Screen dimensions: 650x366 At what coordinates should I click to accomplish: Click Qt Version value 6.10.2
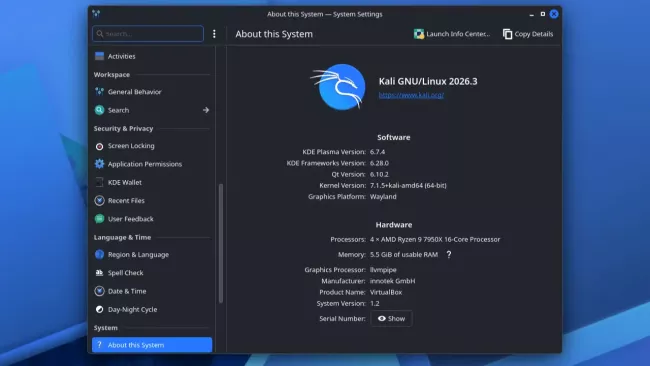379,174
